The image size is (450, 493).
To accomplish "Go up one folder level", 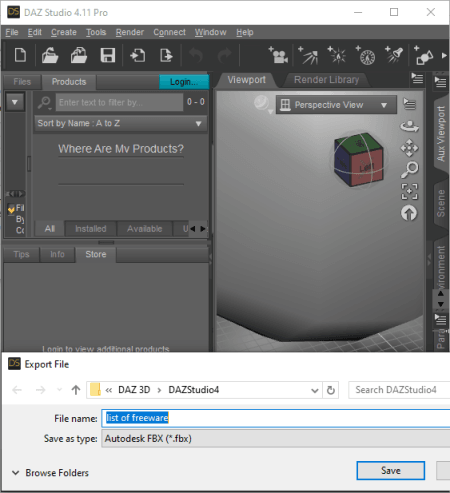I will pos(76,390).
